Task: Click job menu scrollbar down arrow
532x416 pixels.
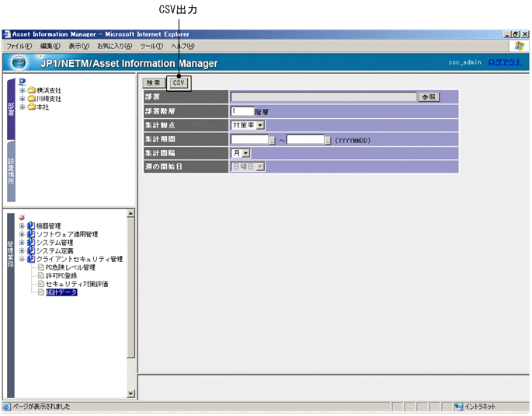Action: (130, 394)
